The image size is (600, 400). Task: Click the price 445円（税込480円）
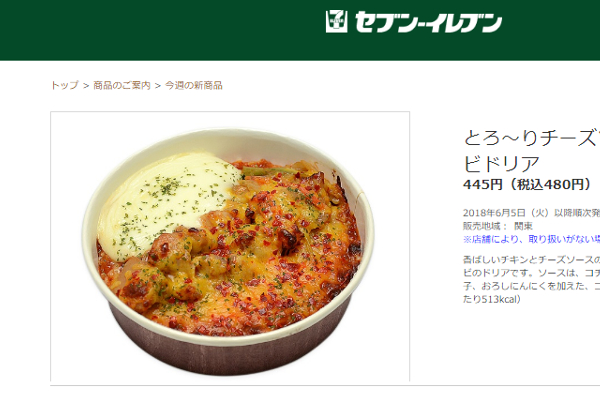529,185
